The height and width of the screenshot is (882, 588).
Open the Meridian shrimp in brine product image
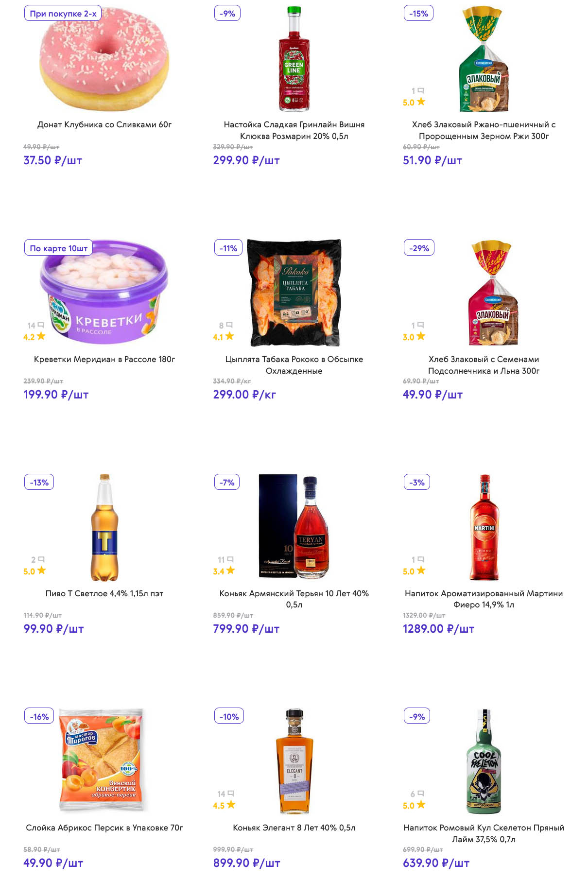point(104,293)
